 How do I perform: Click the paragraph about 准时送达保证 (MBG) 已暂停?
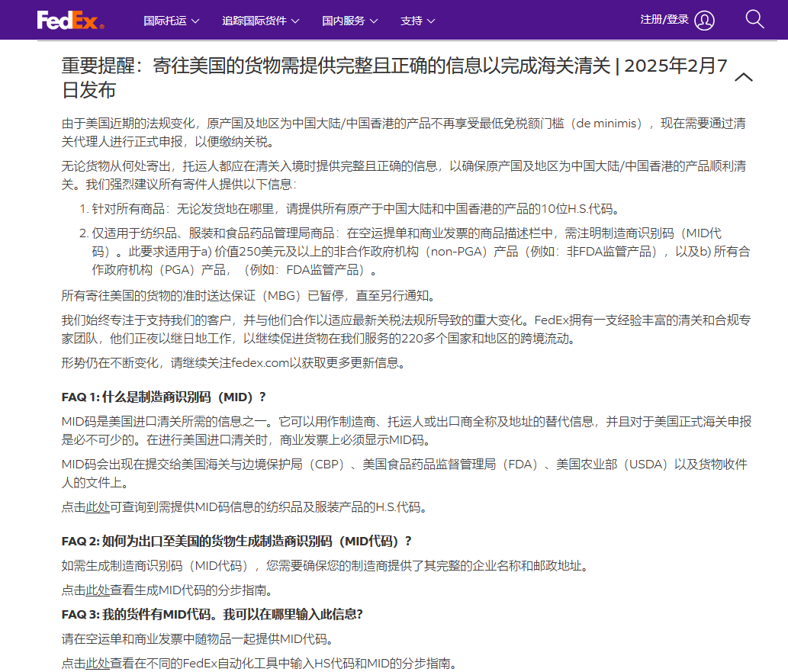(248, 295)
